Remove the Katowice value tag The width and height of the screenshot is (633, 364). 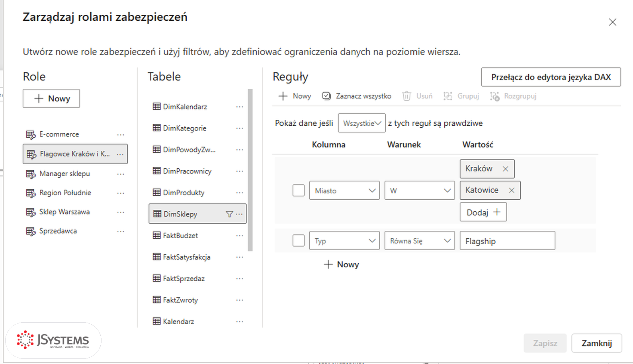pos(512,191)
